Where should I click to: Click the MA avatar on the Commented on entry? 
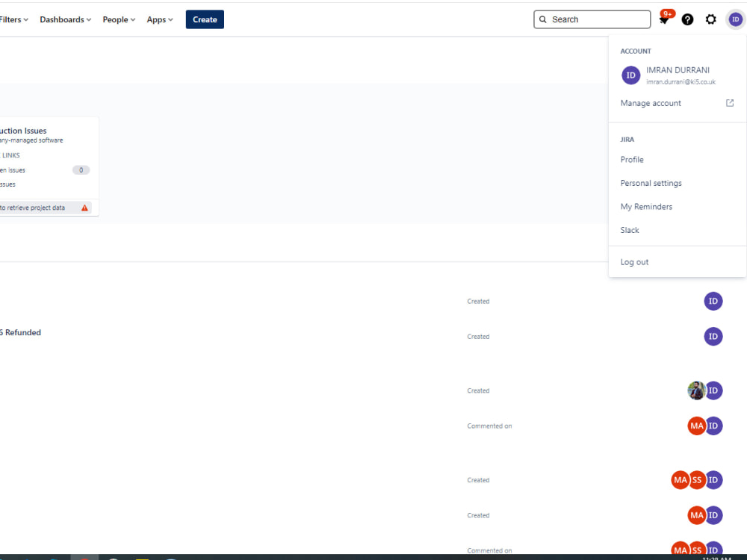[x=696, y=426]
